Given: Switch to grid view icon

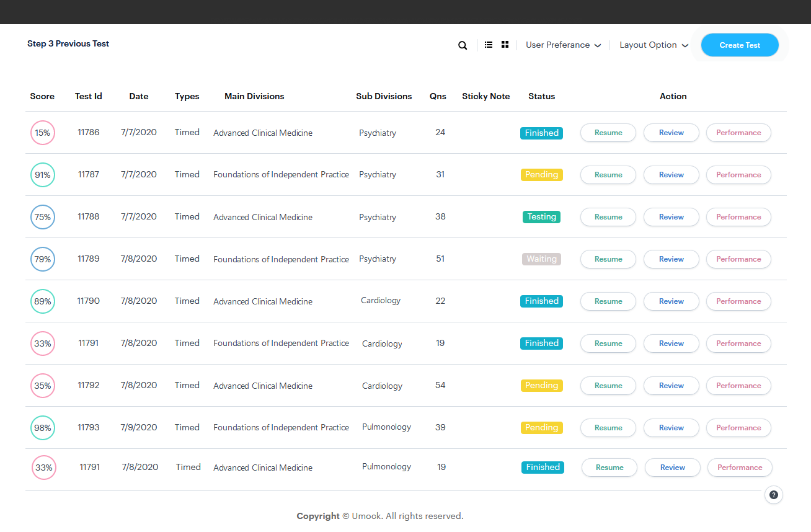Looking at the screenshot, I should coord(505,45).
